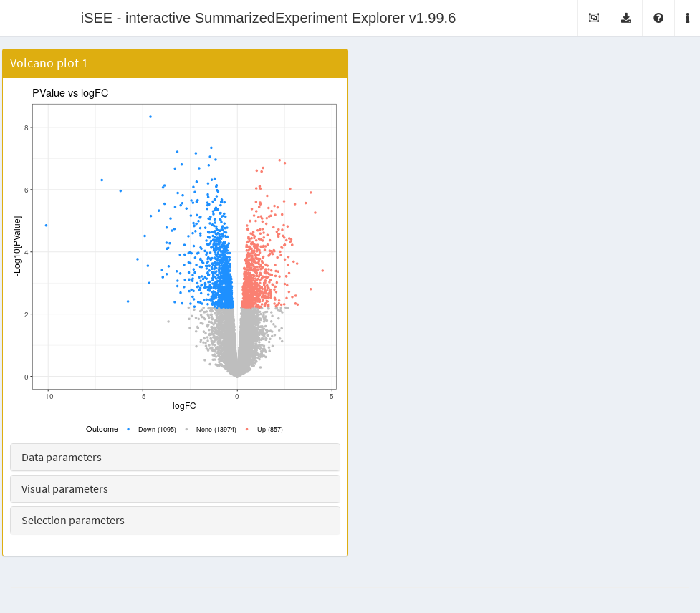The height and width of the screenshot is (613, 700).
Task: Click the leftmost blue point near logFC -10
Action: [47, 226]
